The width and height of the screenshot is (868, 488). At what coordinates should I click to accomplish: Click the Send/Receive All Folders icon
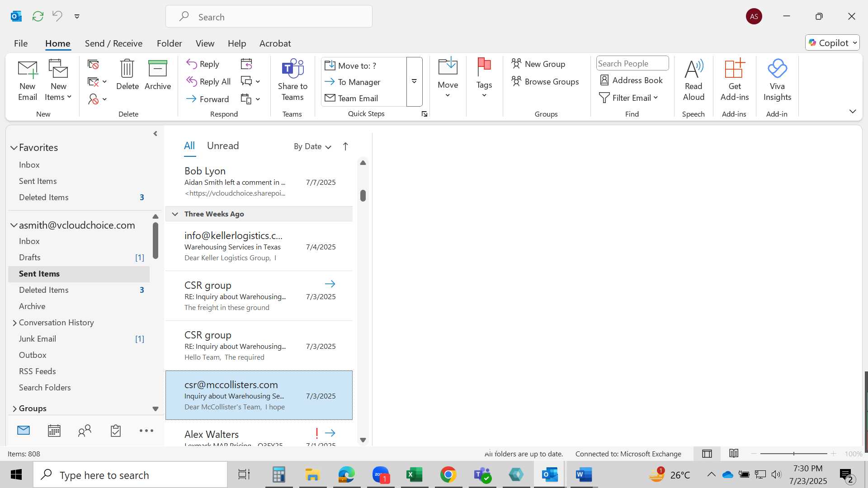click(x=38, y=16)
